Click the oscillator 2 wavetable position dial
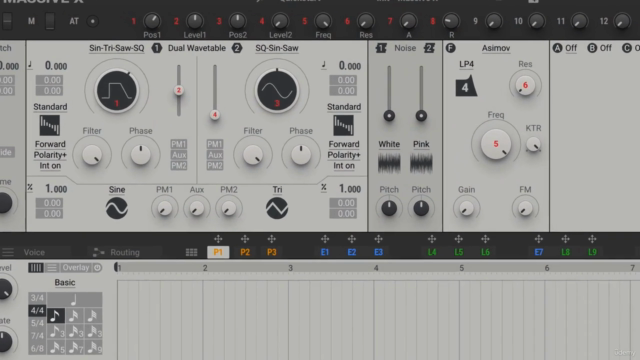The width and height of the screenshot is (640, 360). pos(277,91)
